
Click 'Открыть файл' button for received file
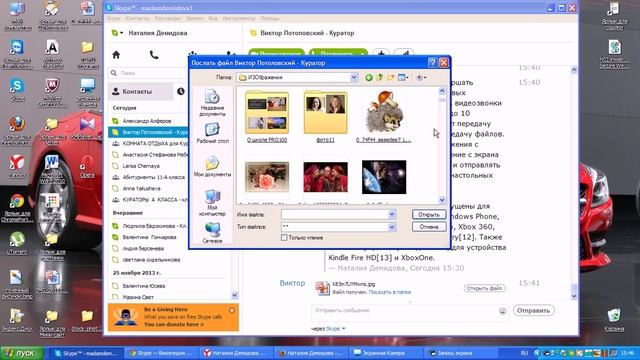tap(484, 288)
